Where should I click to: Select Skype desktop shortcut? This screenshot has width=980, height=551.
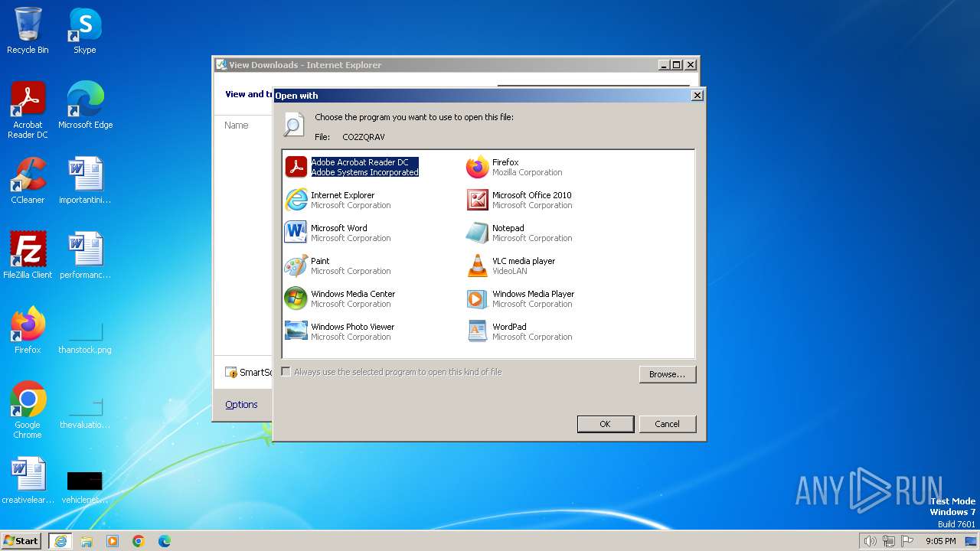[x=85, y=31]
